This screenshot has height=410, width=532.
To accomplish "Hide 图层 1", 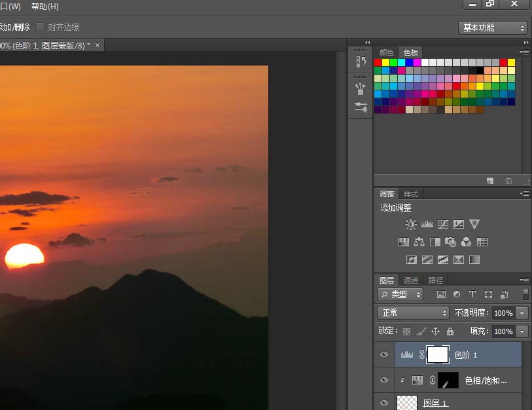I will click(x=384, y=402).
